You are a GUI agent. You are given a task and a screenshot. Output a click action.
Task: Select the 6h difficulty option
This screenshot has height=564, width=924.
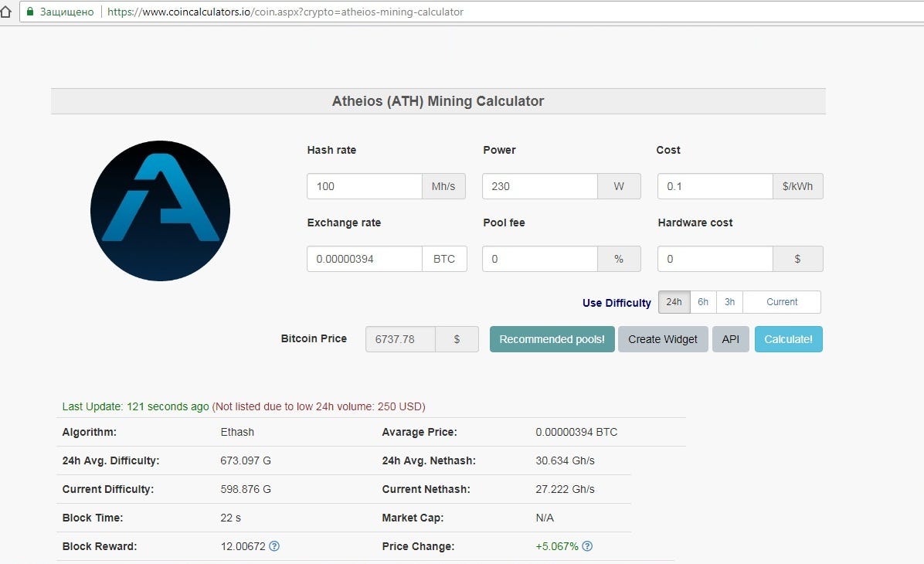pyautogui.click(x=703, y=302)
